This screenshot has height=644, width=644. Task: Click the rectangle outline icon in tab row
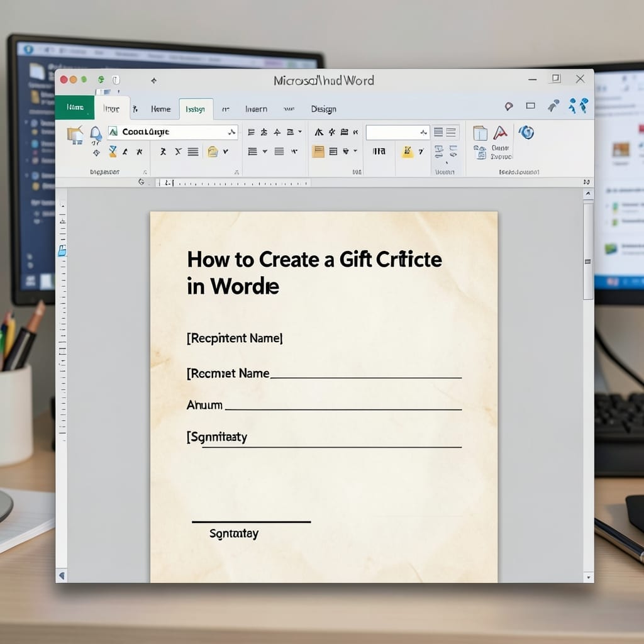531,106
